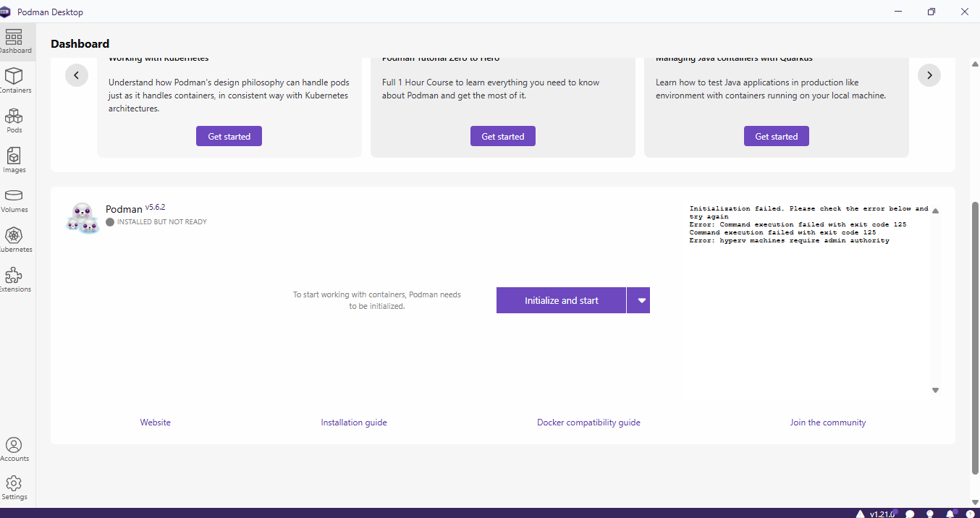Open the Extensions page
The height and width of the screenshot is (518, 980).
[x=14, y=279]
